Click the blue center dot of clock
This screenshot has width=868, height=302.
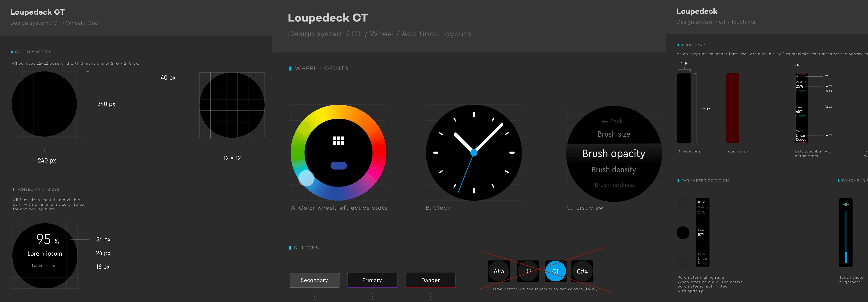pyautogui.click(x=474, y=153)
